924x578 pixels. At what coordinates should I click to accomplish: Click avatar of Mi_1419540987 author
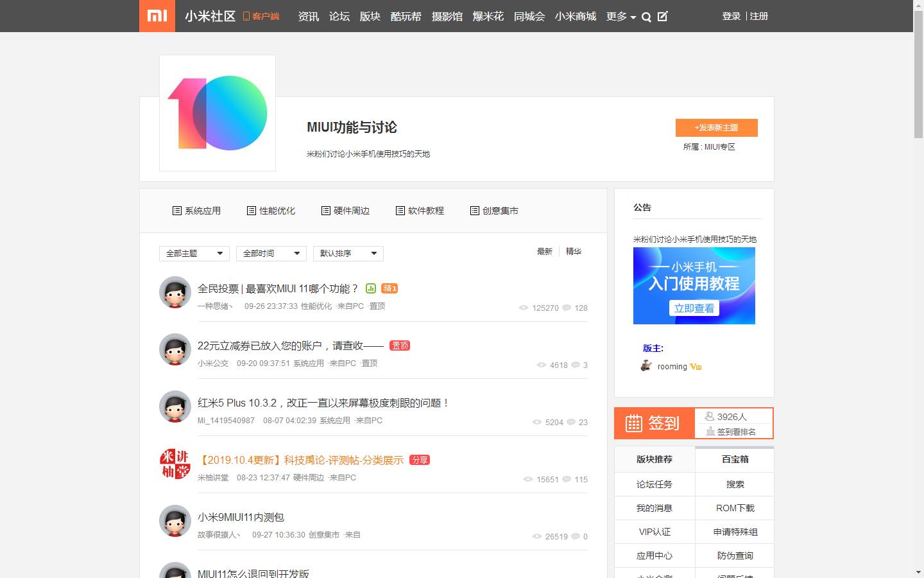click(x=175, y=407)
